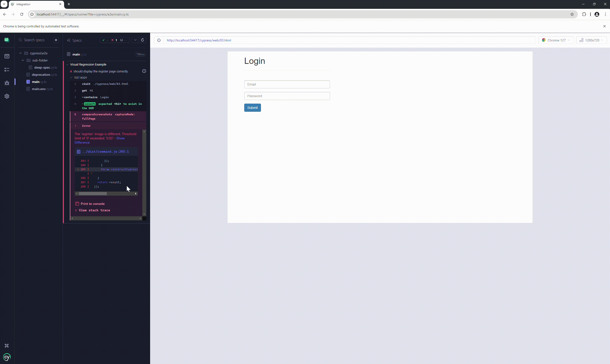Click the new spec plus button
The height and width of the screenshot is (364, 610).
(x=56, y=40)
